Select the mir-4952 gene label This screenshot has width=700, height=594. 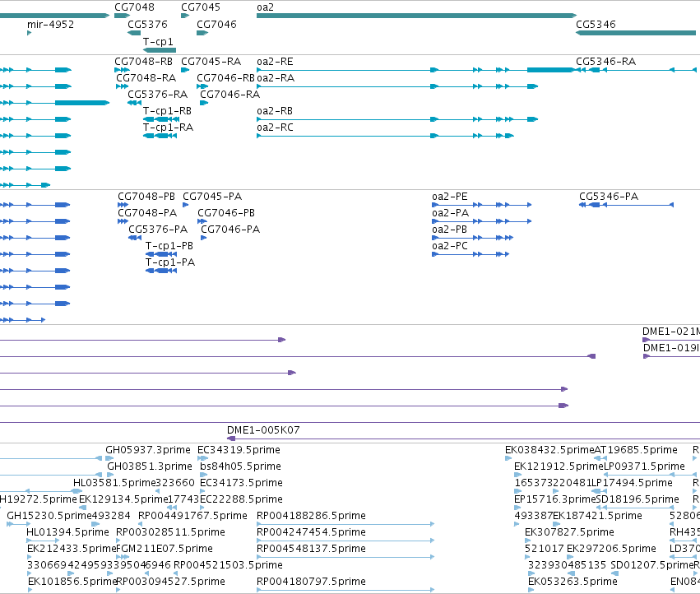point(50,24)
